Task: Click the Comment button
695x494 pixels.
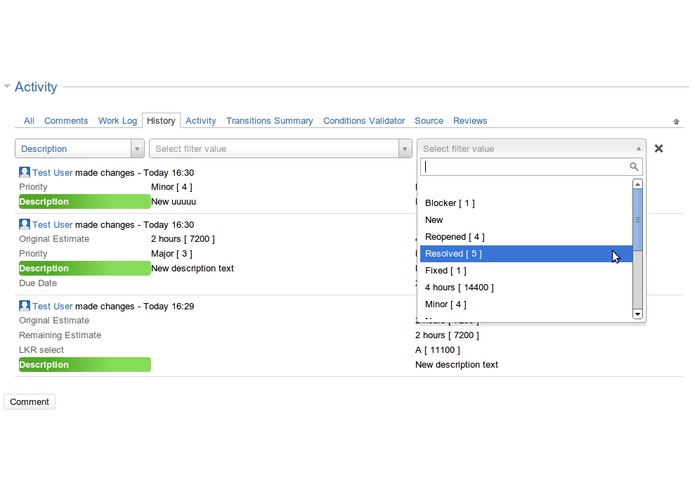Action: (29, 402)
